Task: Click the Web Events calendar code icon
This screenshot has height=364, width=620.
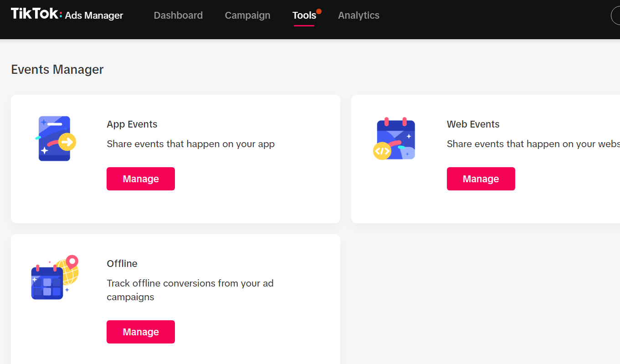Action: pyautogui.click(x=394, y=139)
